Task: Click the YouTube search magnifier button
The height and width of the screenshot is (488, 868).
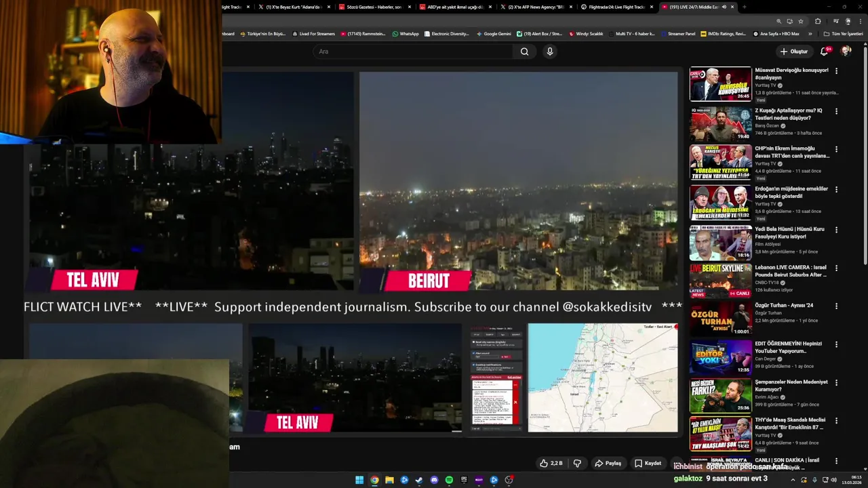Action: (524, 52)
